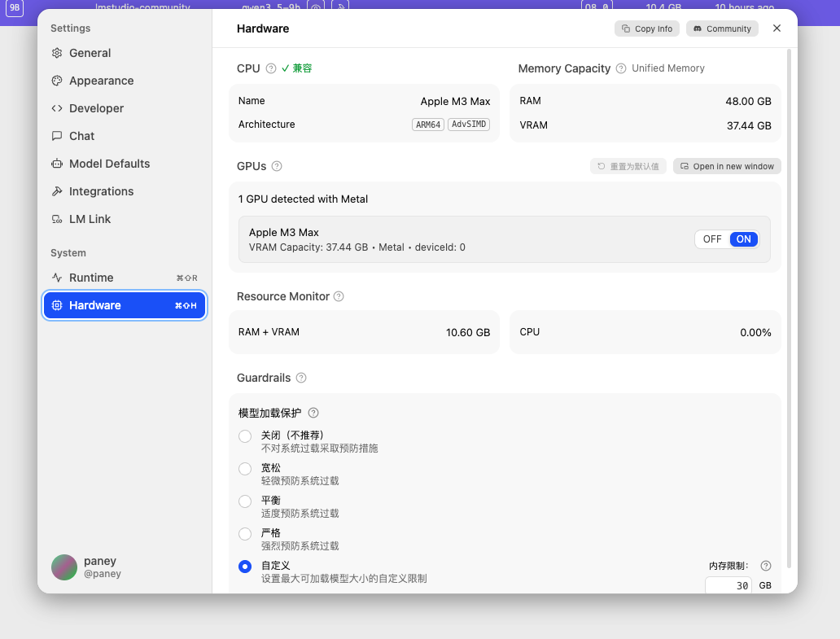Image resolution: width=840 pixels, height=639 pixels.
Task: Close the Settings dialog
Action: pos(777,28)
